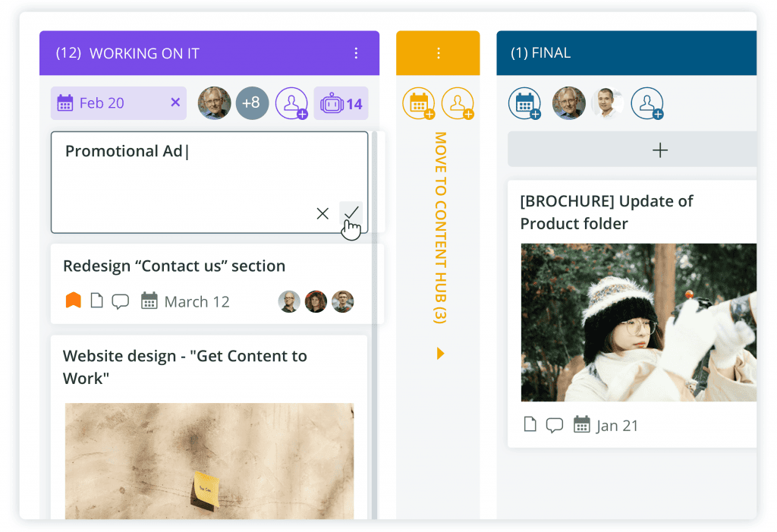Click the add person icon in WORKING ON IT
The image size is (777, 532).
292,102
